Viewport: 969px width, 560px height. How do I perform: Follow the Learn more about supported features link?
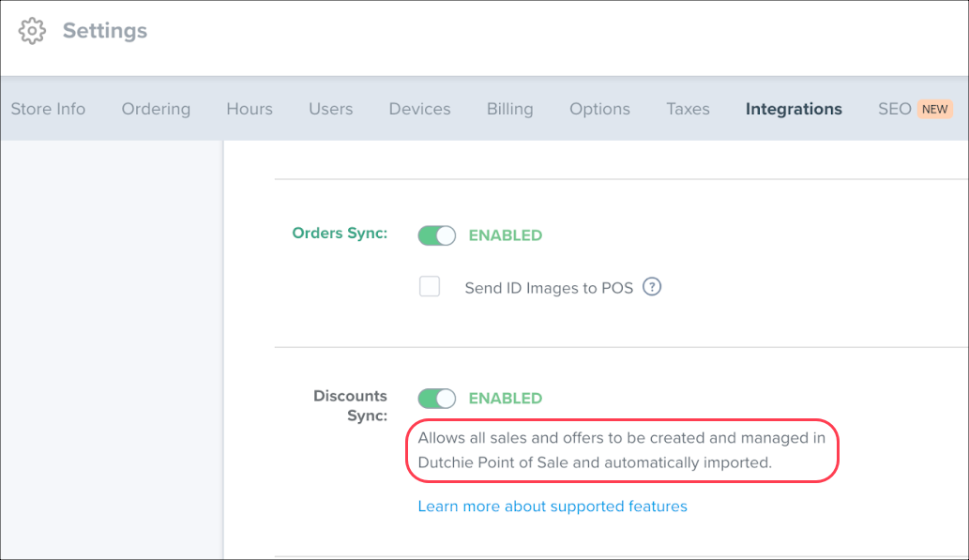point(553,507)
